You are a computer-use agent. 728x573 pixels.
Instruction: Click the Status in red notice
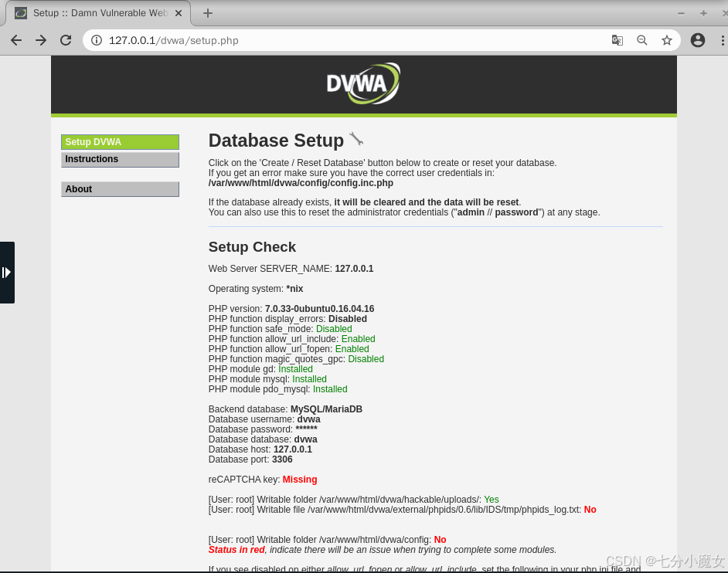(x=236, y=549)
